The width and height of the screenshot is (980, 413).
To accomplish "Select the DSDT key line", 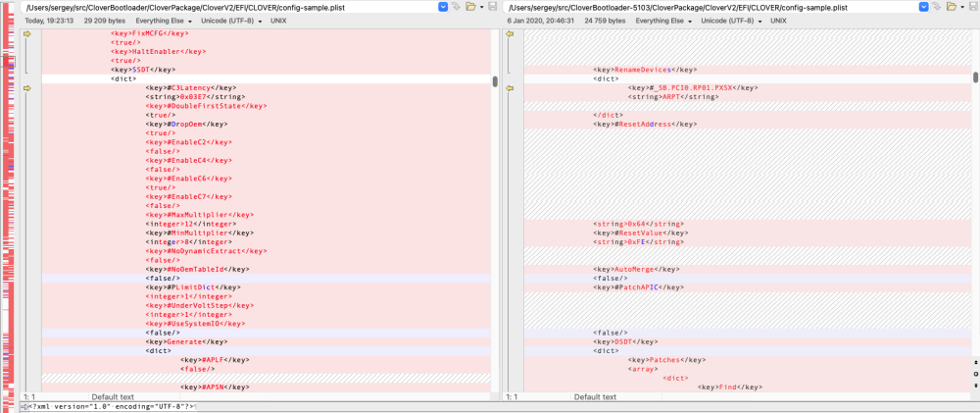I will [625, 342].
